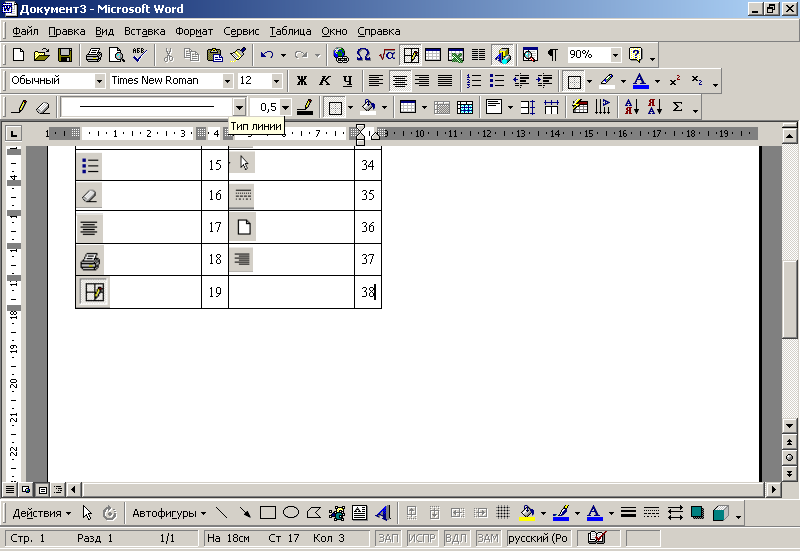
Task: Merge the selected table cells
Action: 441,107
